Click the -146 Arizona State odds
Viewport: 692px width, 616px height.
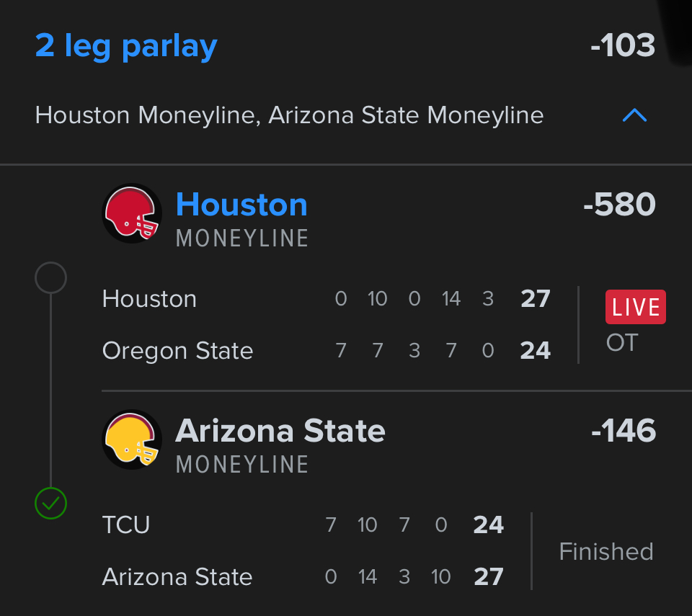623,431
